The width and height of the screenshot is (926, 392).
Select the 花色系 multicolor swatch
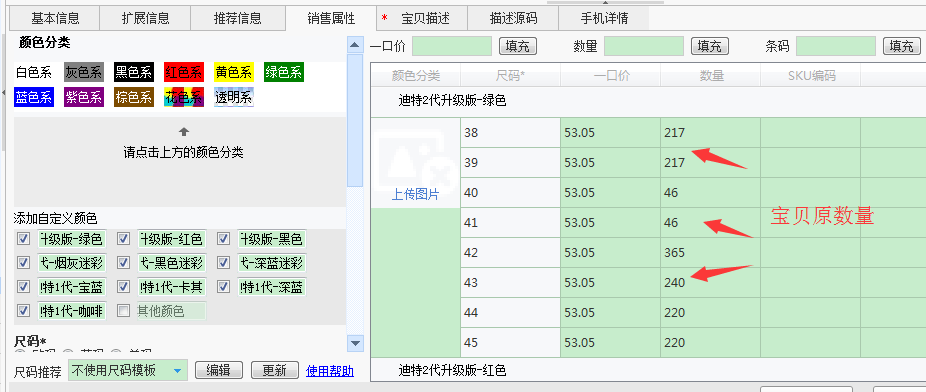[x=184, y=97]
